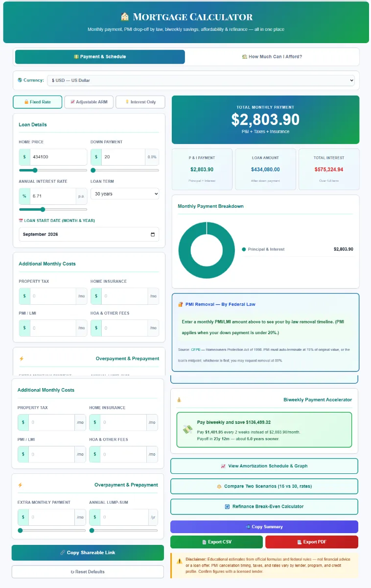The height and width of the screenshot is (588, 371).
Task: Click the interest rate input showing 6.71
Action: pos(53,196)
